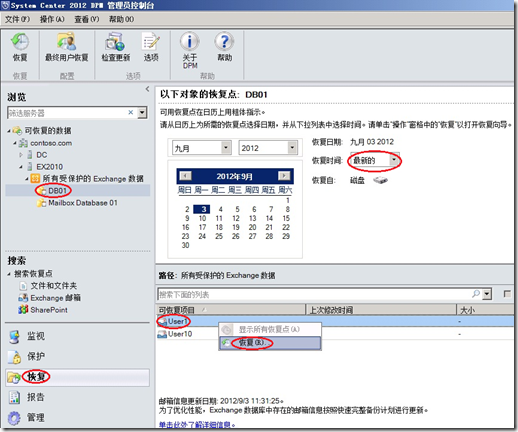Screen dimensions: 518x432
Task: Collapse the 搜索恢复点 node
Action: (x=9, y=274)
